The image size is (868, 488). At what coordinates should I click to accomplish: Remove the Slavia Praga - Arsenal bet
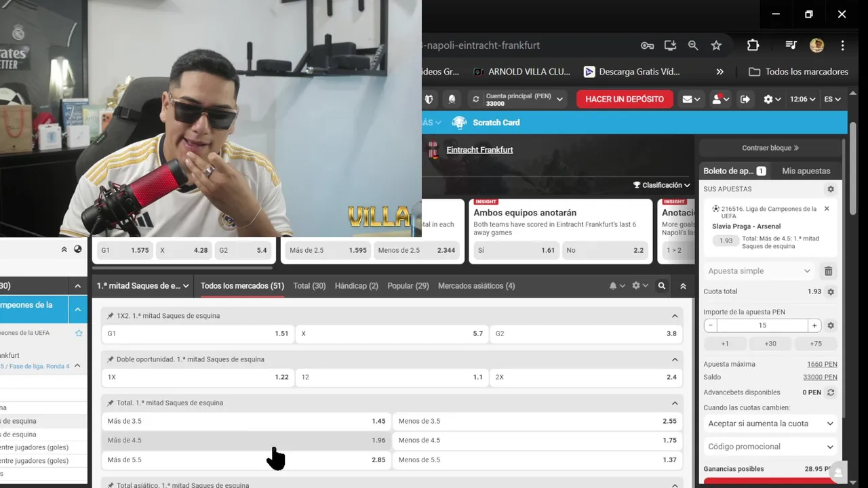(827, 209)
